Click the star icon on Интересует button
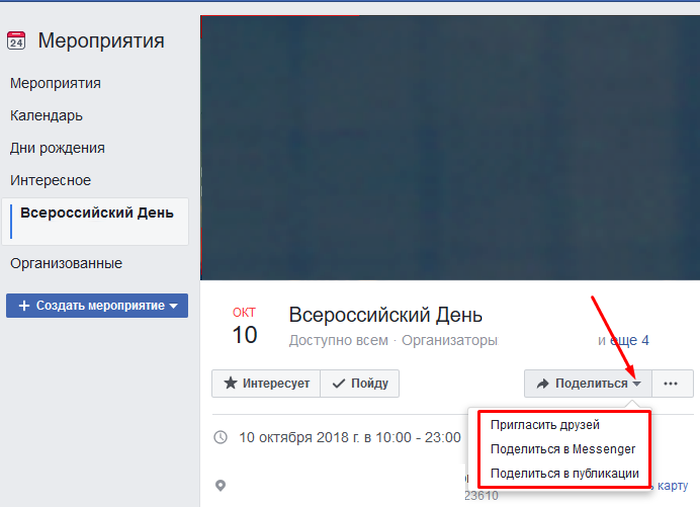The width and height of the screenshot is (700, 507). click(x=230, y=383)
